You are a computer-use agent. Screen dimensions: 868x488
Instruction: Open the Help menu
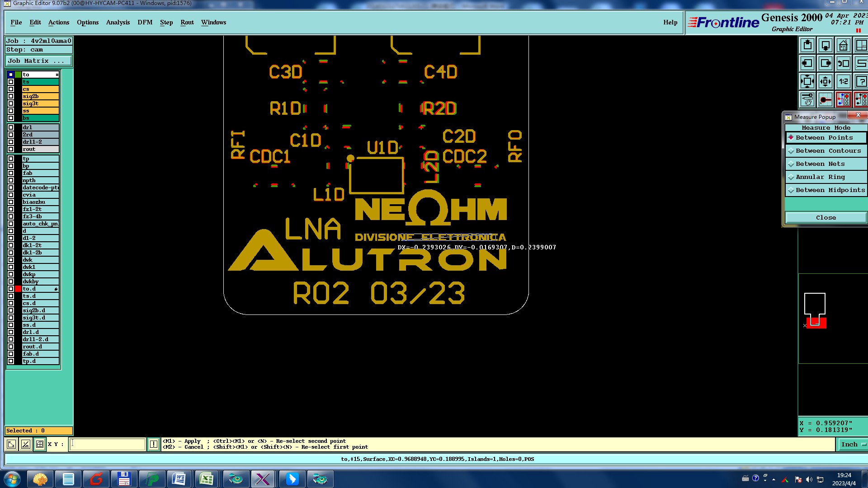coord(670,22)
